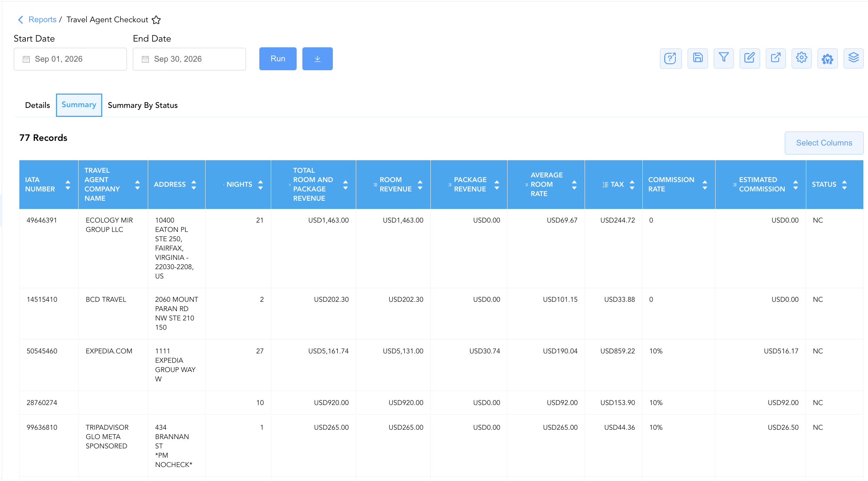Sort the Status column

(x=844, y=185)
